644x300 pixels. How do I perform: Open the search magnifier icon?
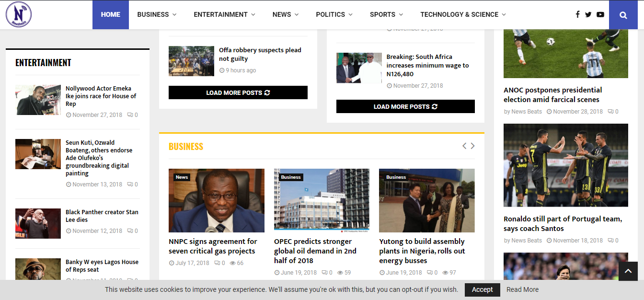coord(623,14)
